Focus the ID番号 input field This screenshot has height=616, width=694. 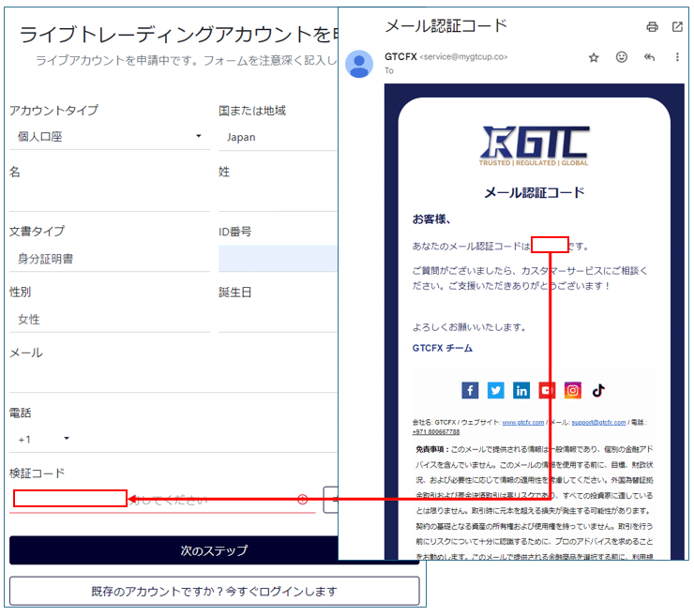click(x=278, y=258)
